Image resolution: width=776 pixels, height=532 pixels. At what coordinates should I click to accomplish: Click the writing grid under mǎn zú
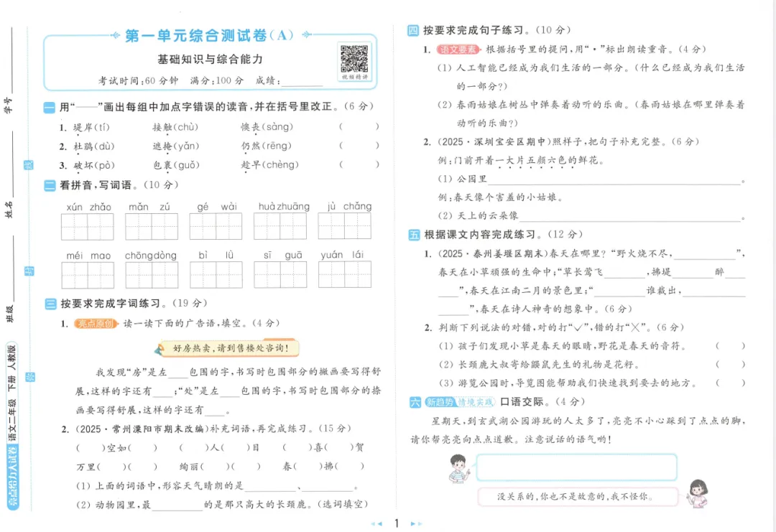(x=152, y=226)
